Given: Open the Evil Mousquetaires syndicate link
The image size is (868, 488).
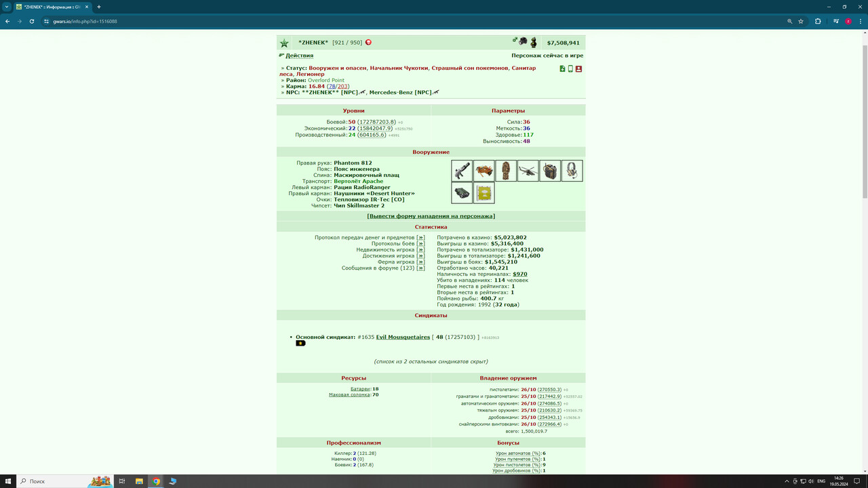Looking at the screenshot, I should tap(403, 337).
